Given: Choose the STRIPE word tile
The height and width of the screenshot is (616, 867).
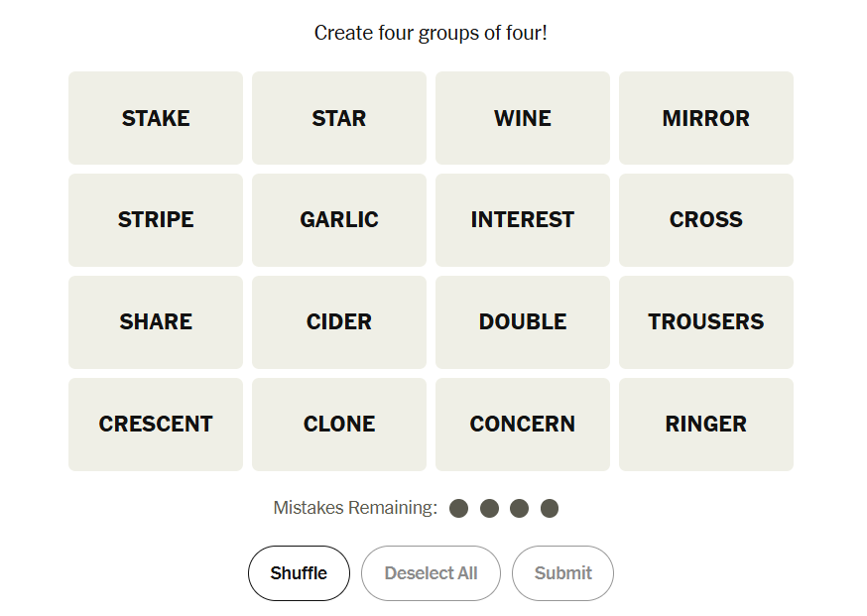Looking at the screenshot, I should (156, 220).
